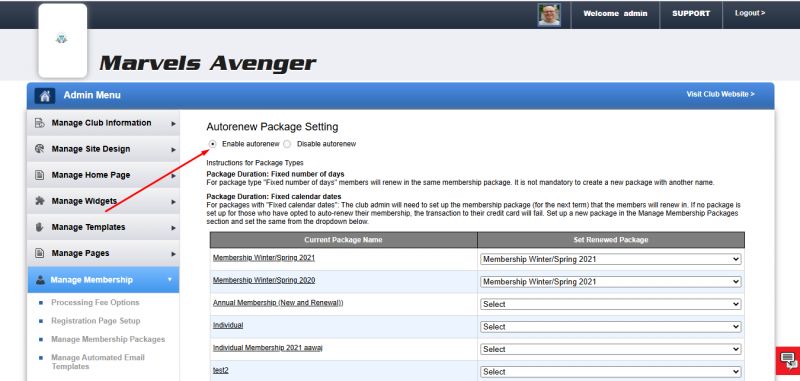Screen dimensions: 800x381
Task: Open renewed package dropdown for the Individual row
Action: (x=610, y=326)
